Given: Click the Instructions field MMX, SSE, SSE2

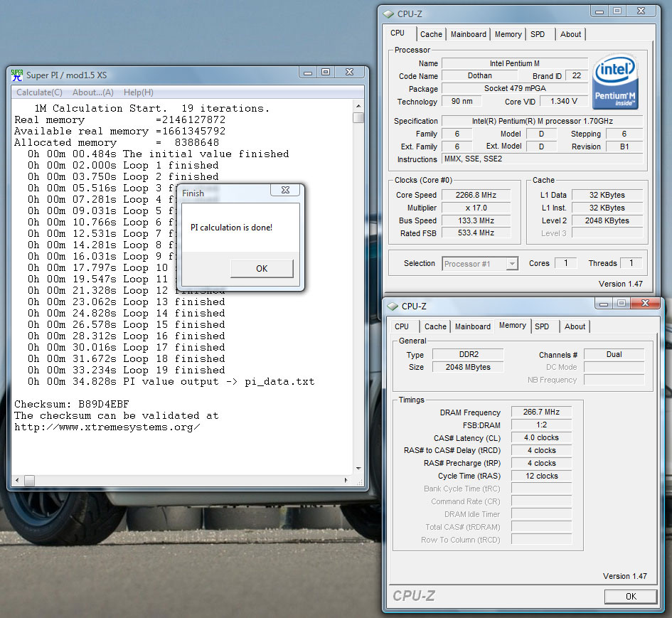Looking at the screenshot, I should pos(542,159).
